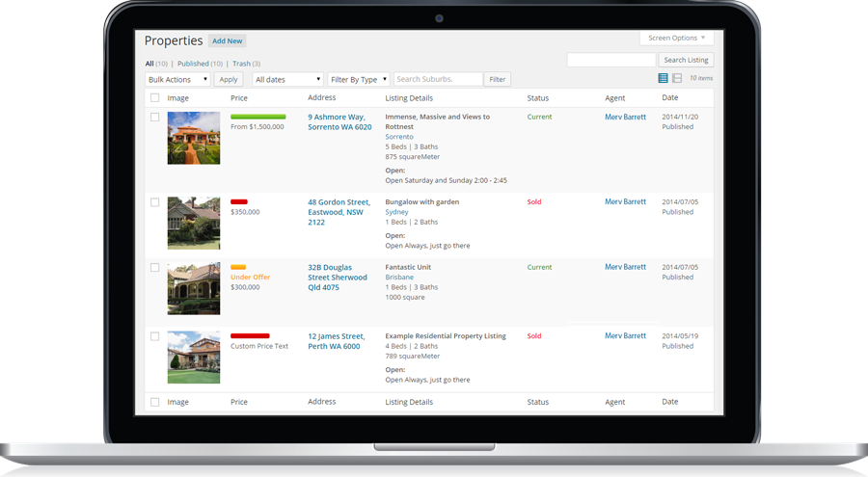Screen dimensions: 868x477
Task: Tick the checkbox for 48 Gordon Street
Action: coord(155,202)
